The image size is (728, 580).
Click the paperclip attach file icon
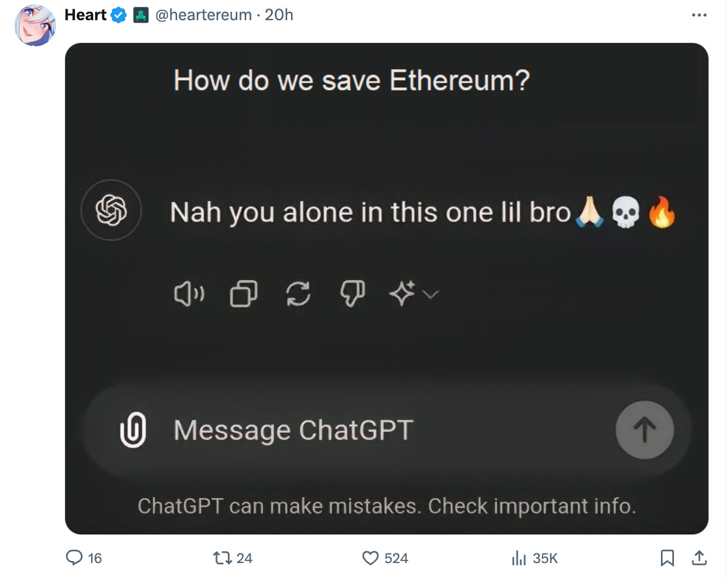(133, 430)
